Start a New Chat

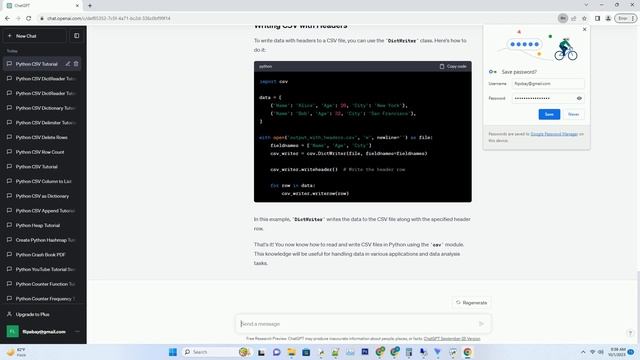(x=35, y=36)
